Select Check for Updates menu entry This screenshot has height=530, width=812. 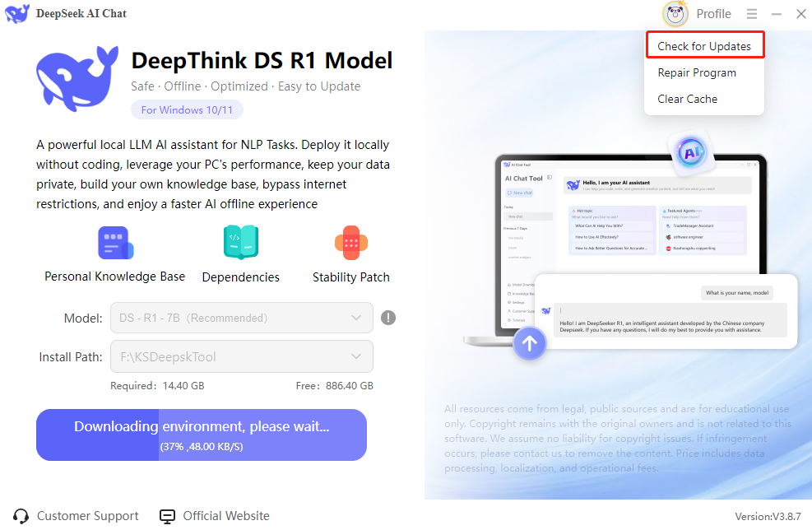704,45
